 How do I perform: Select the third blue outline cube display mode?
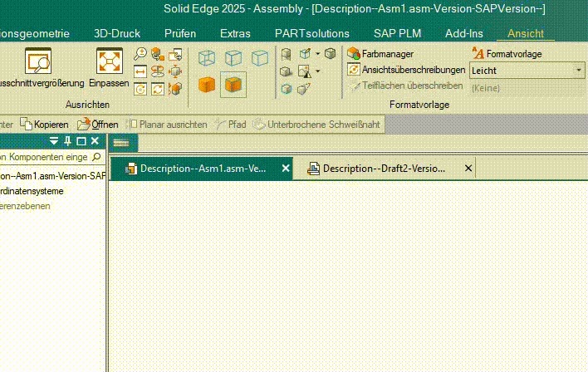(x=259, y=58)
